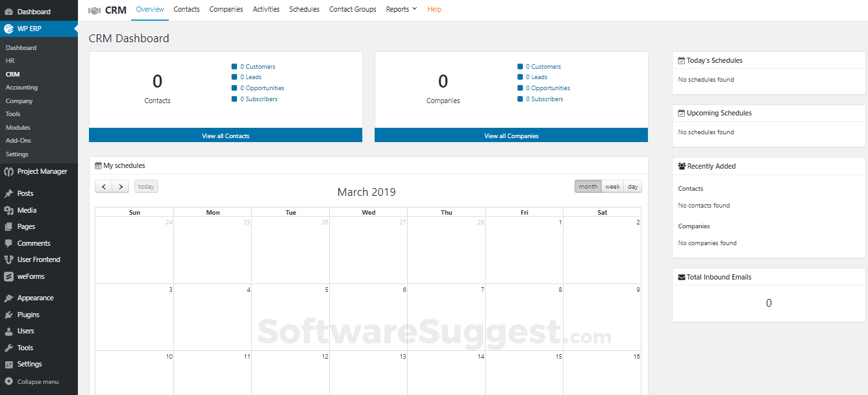Image resolution: width=868 pixels, height=395 pixels.
Task: Open the WP ERP sidebar menu
Action: (29, 29)
